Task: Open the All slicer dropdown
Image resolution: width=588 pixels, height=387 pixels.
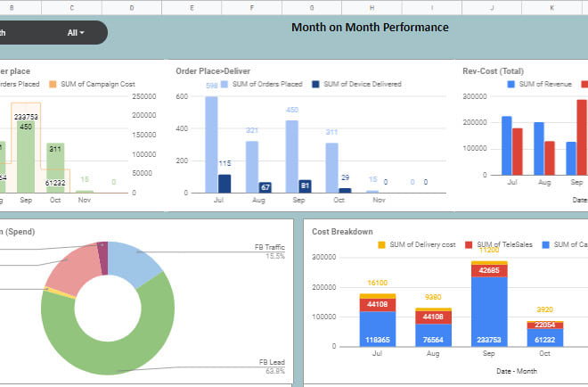Action: [76, 33]
